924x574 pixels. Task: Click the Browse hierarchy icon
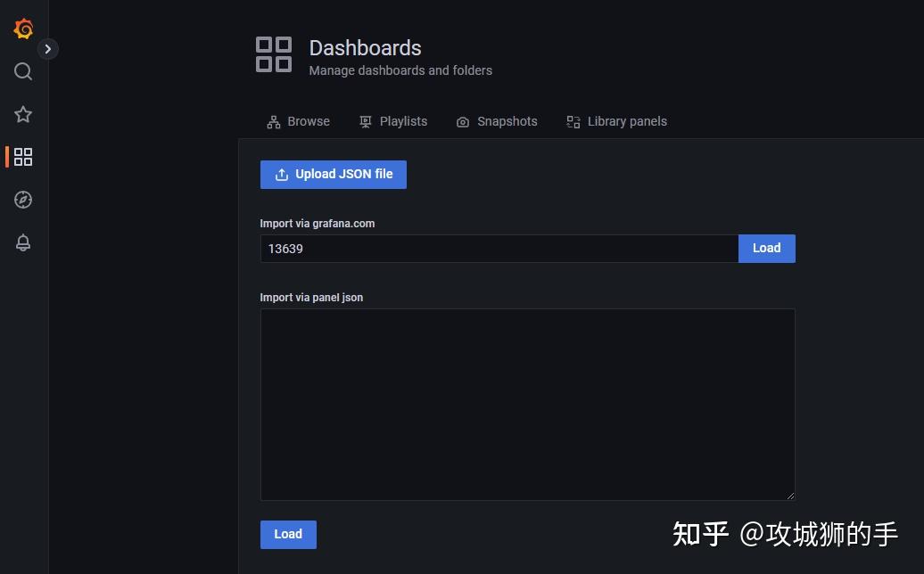[273, 121]
